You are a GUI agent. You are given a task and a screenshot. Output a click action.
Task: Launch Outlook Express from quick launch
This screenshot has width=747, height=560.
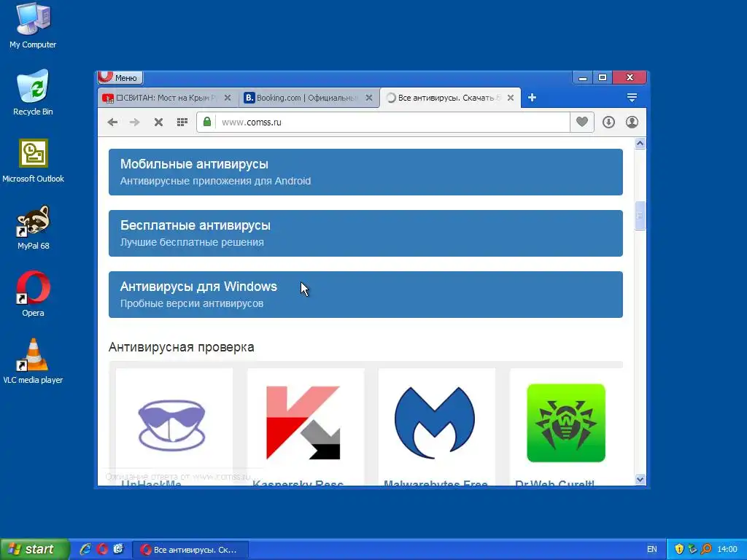click(119, 549)
